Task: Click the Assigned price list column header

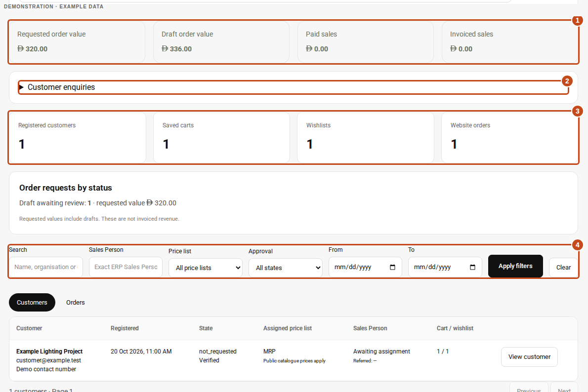Action: (x=288, y=328)
